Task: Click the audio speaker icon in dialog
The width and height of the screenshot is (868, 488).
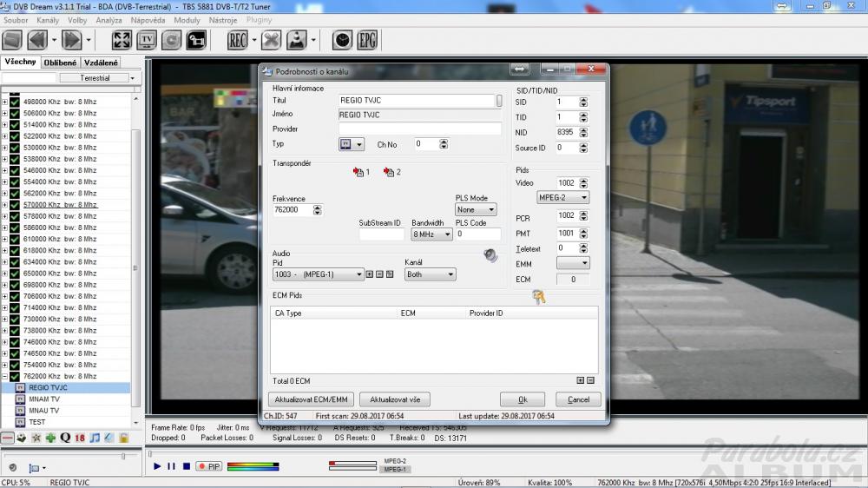Action: pyautogui.click(x=490, y=254)
